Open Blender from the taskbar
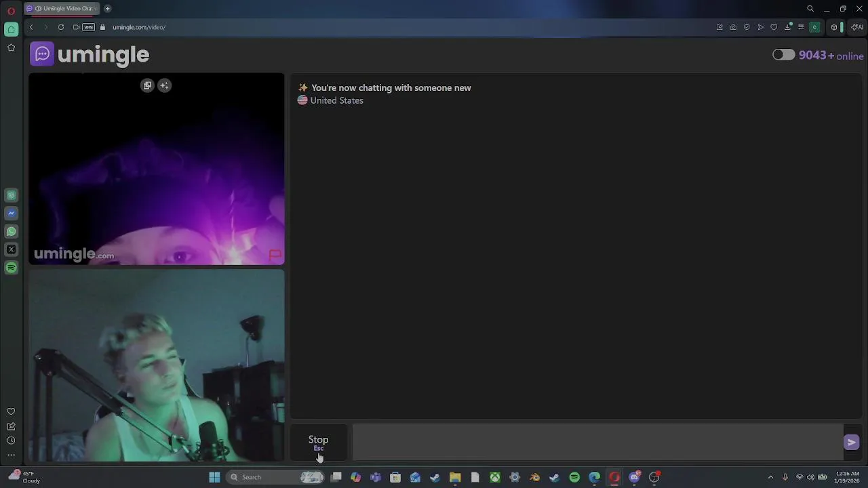This screenshot has width=868, height=488. tap(534, 477)
